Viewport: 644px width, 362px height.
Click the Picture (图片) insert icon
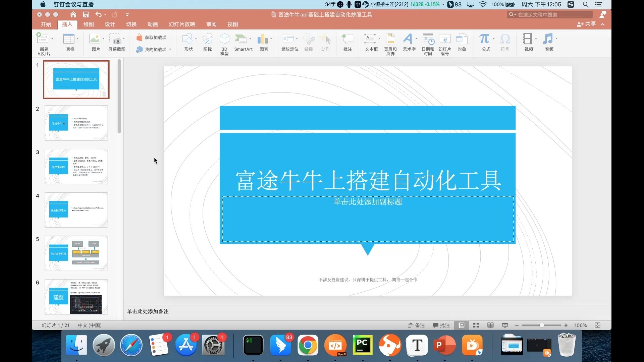click(x=95, y=39)
